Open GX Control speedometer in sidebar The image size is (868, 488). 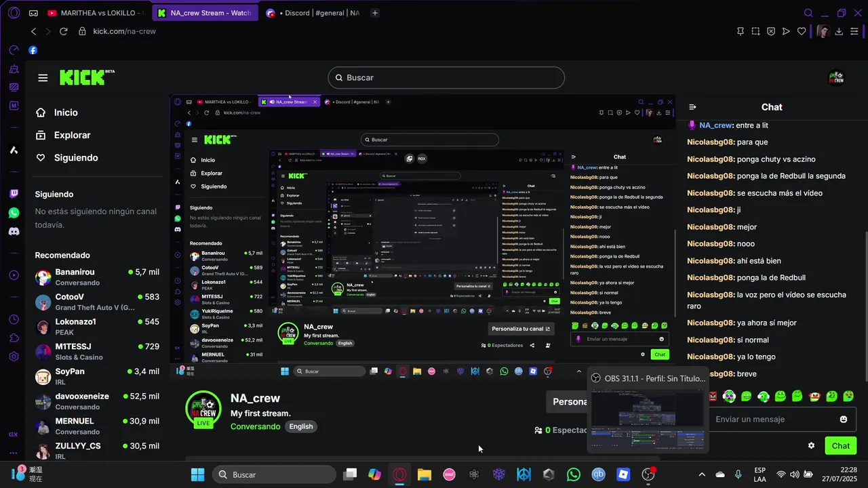14,50
